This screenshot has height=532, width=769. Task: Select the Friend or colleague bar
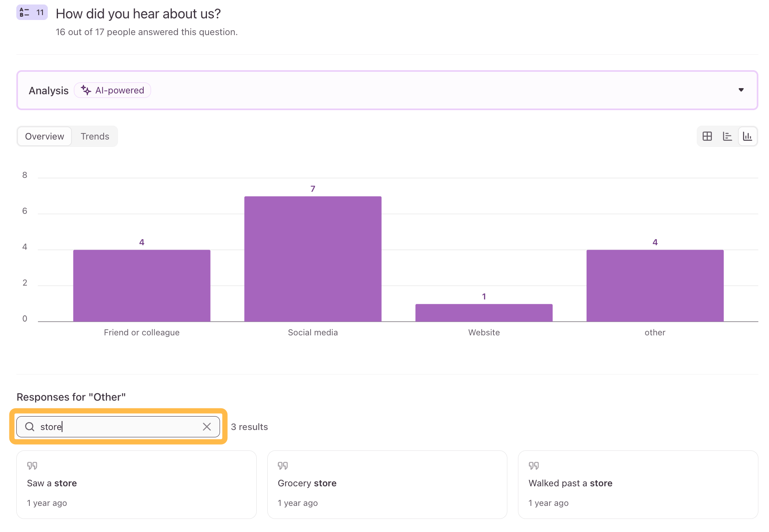142,286
